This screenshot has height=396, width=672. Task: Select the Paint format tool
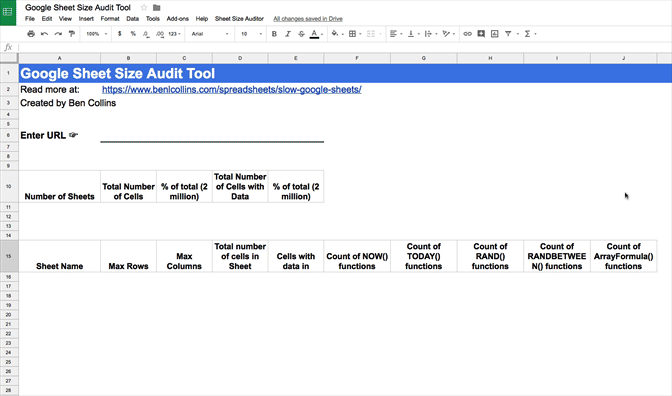tap(72, 34)
